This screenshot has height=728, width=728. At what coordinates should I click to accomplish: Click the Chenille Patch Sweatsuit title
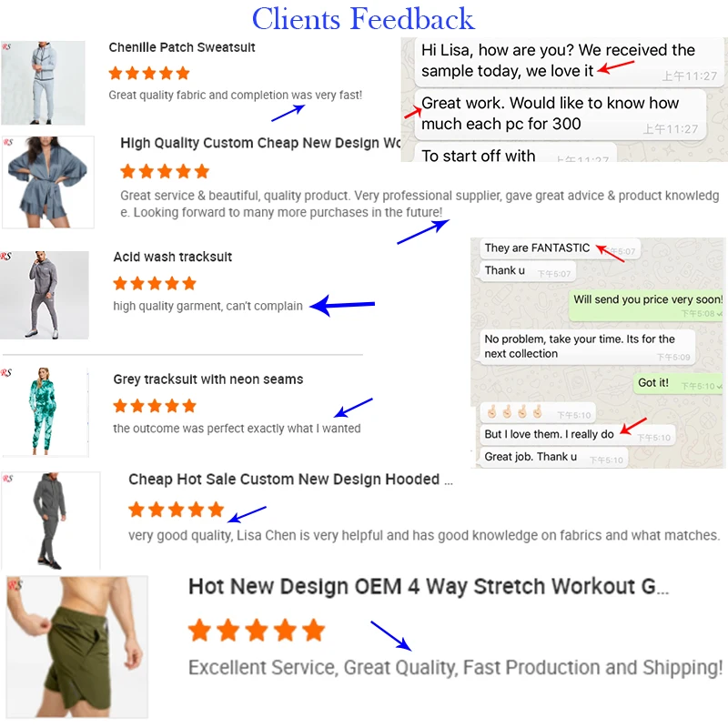(182, 47)
